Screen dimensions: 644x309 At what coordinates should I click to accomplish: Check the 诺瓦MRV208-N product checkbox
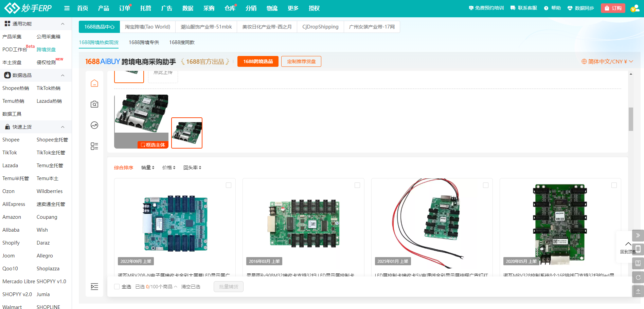pos(229,185)
